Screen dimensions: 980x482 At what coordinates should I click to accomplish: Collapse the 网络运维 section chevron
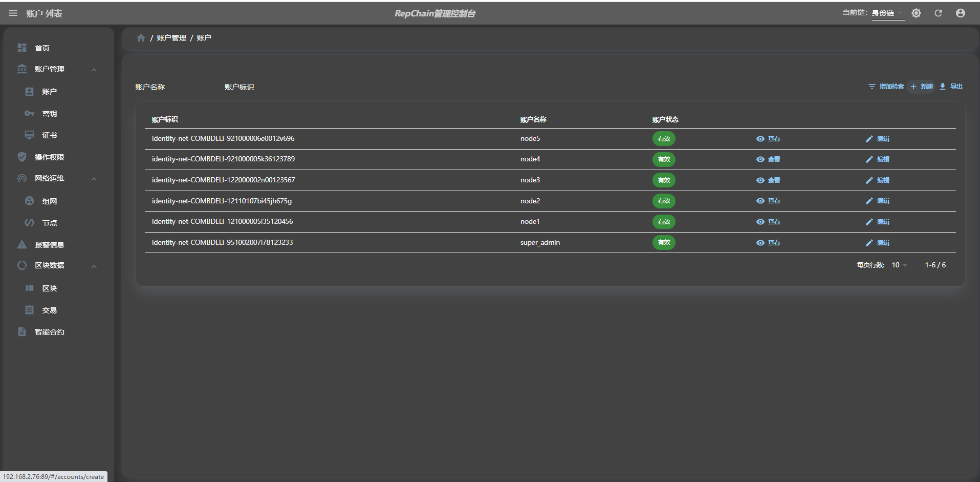[94, 179]
